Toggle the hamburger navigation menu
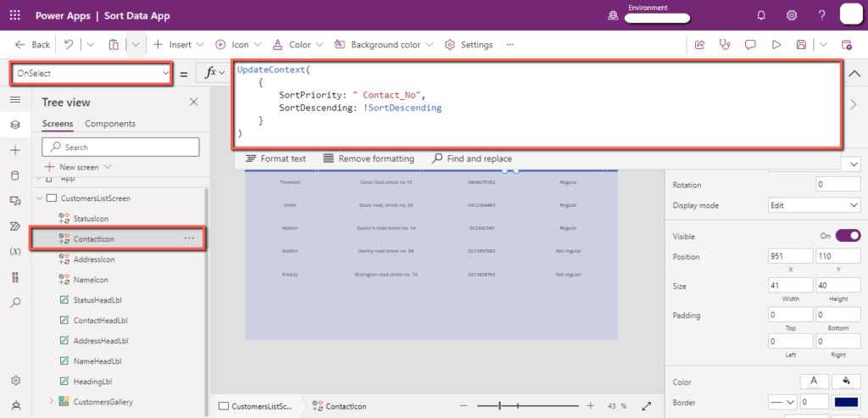 15,100
